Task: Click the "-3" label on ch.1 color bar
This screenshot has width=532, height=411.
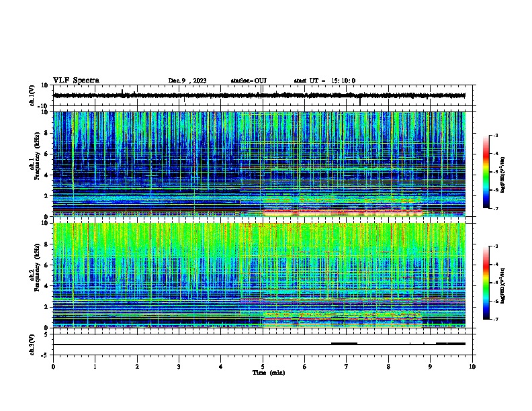Action: pos(495,135)
